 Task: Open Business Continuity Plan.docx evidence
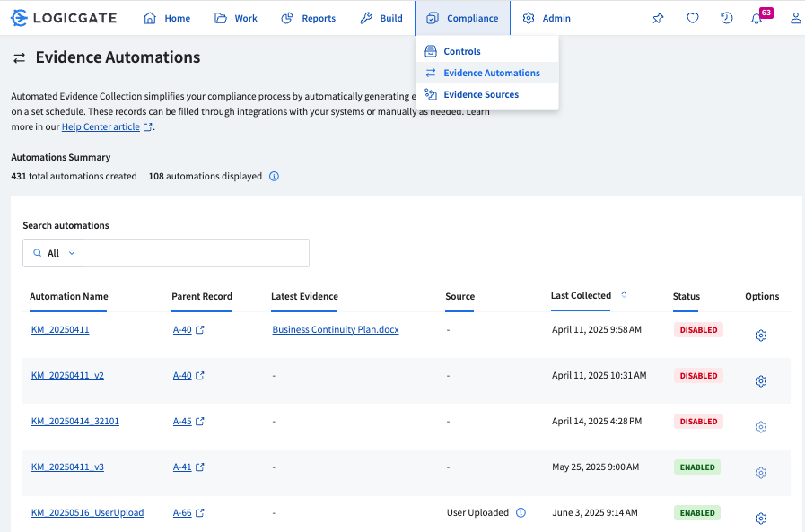(336, 330)
